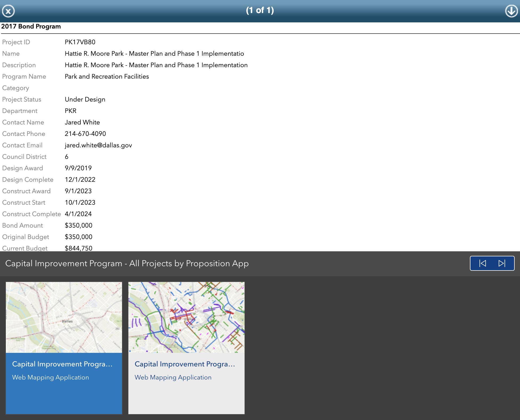520x420 pixels.
Task: Click the Description field value text
Action: coord(156,65)
